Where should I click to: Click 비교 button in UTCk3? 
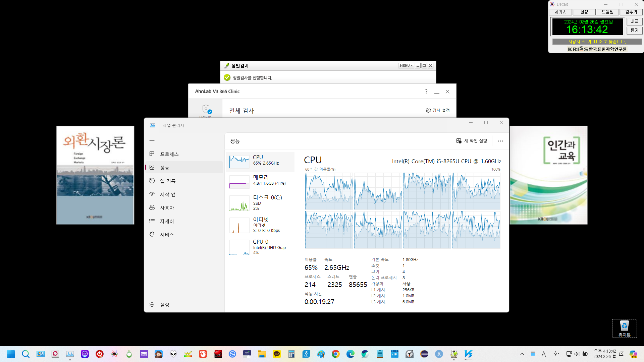[634, 21]
